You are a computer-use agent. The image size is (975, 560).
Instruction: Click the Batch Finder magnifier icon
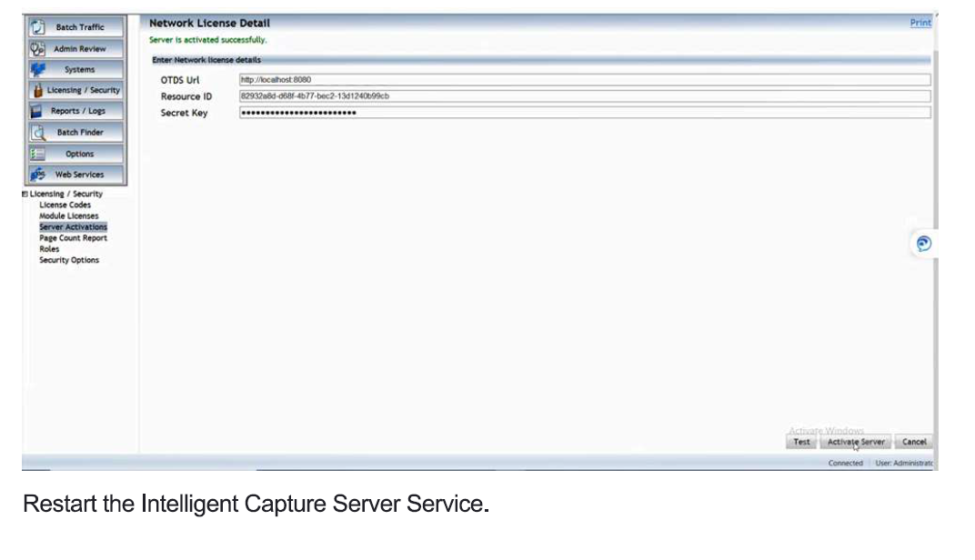coord(37,133)
